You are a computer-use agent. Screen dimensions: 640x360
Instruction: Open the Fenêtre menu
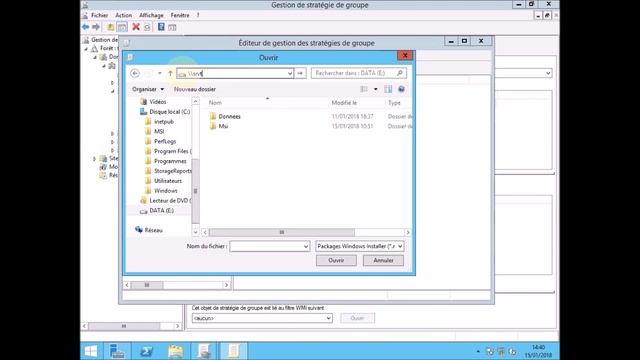180,15
